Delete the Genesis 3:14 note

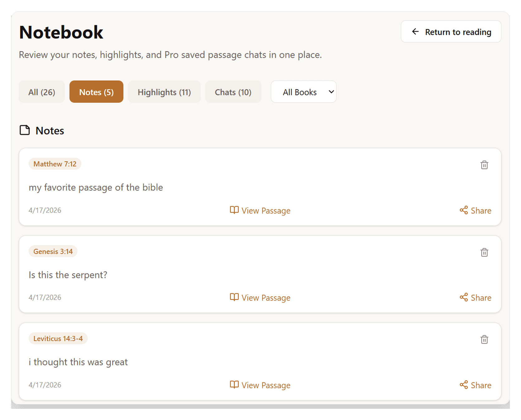coord(484,252)
